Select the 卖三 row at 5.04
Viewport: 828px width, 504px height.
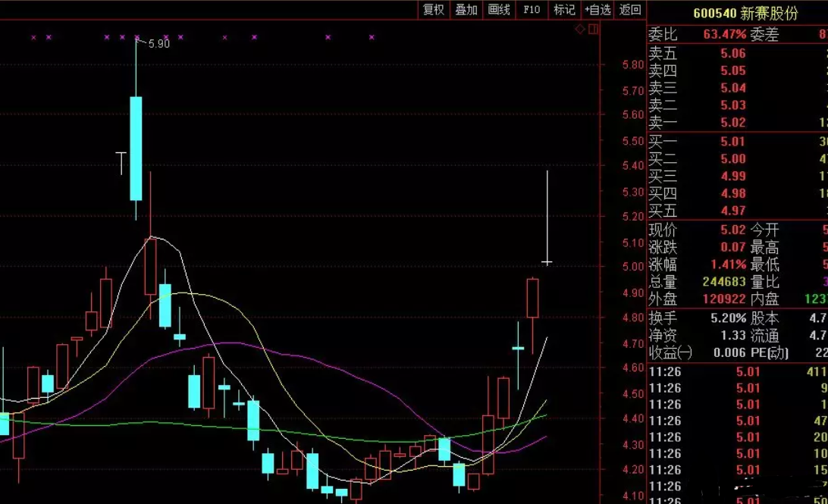tap(738, 88)
